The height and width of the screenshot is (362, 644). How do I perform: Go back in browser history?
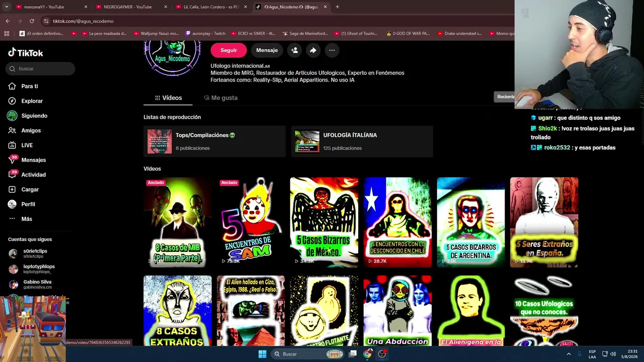pos(8,21)
